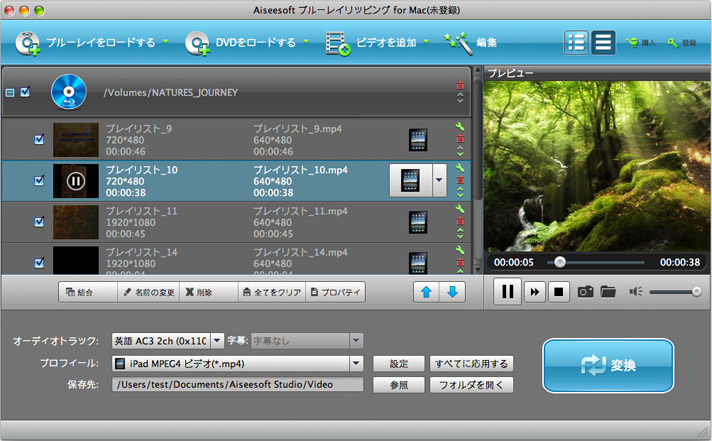Stop preview playback
Viewport: 712px width, 441px height.
pos(559,292)
